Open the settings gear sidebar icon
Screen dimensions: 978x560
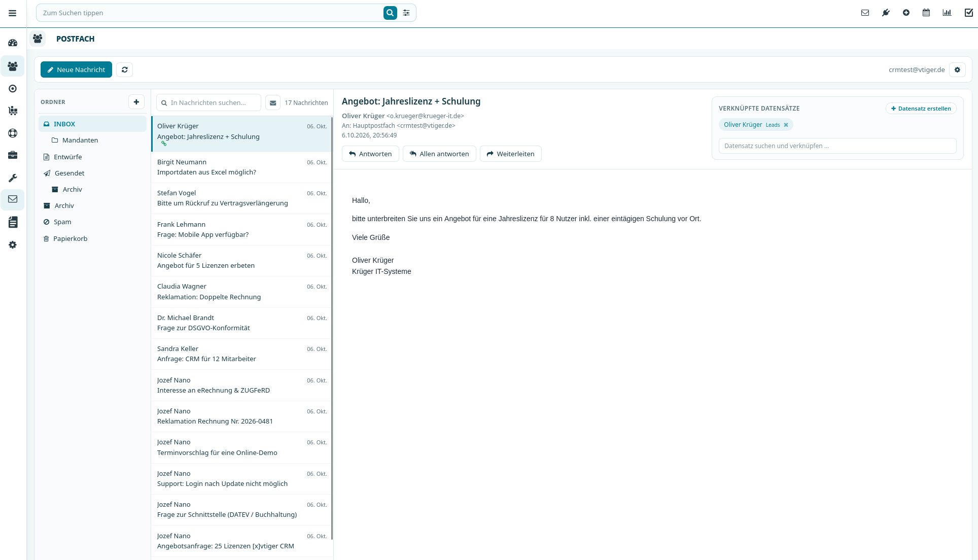[13, 245]
